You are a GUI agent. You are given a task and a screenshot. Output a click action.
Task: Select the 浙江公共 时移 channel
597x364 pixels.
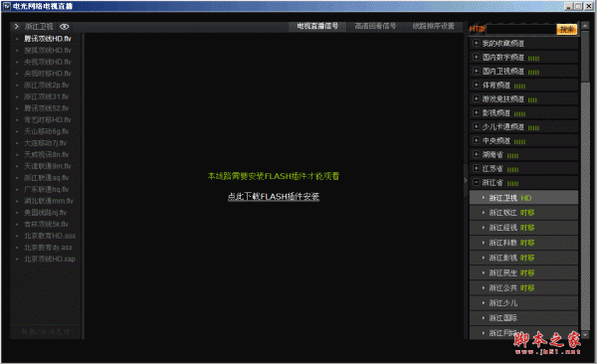pos(524,287)
